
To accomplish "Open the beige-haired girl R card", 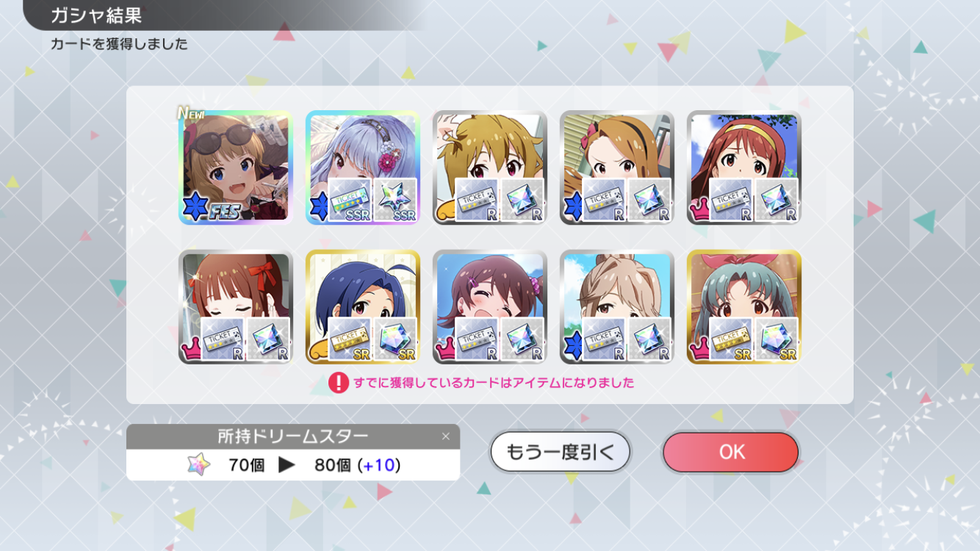I will click(x=617, y=307).
